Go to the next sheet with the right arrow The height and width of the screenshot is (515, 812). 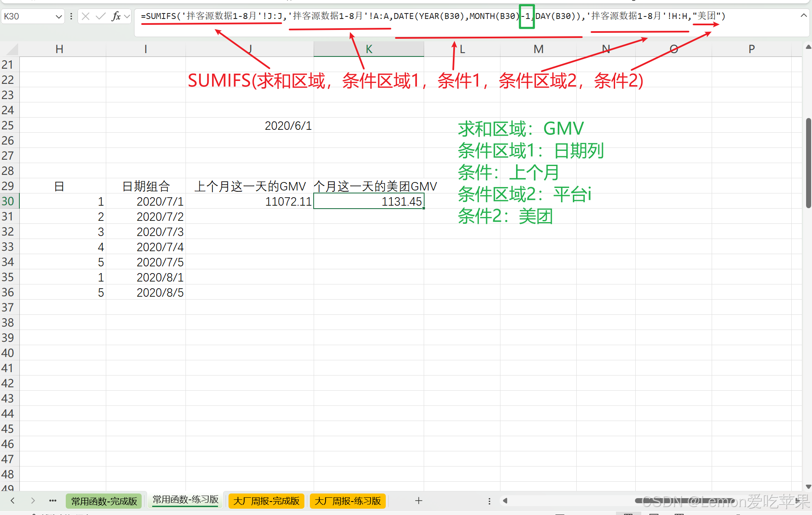(33, 501)
